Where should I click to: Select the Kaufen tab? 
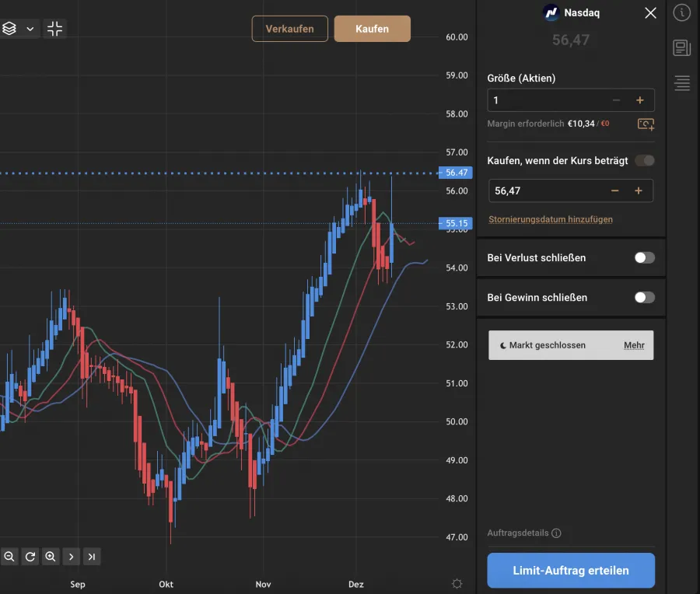pyautogui.click(x=372, y=28)
